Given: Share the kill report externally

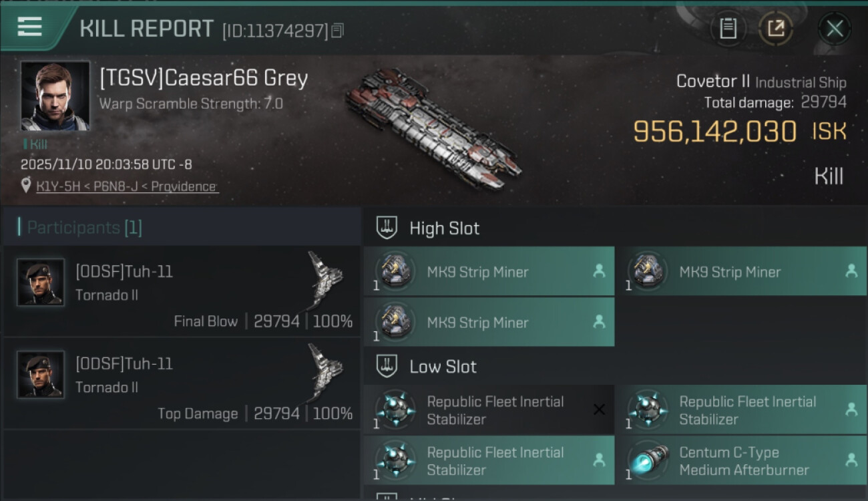Looking at the screenshot, I should pyautogui.click(x=775, y=28).
